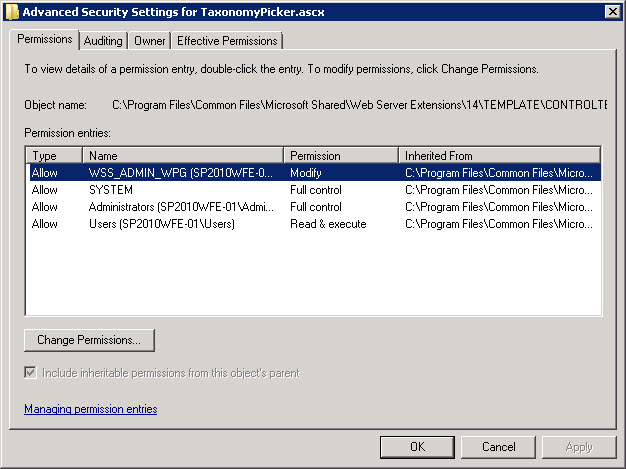This screenshot has width=626, height=469.
Task: Click the Inherited From column header
Action: (499, 156)
